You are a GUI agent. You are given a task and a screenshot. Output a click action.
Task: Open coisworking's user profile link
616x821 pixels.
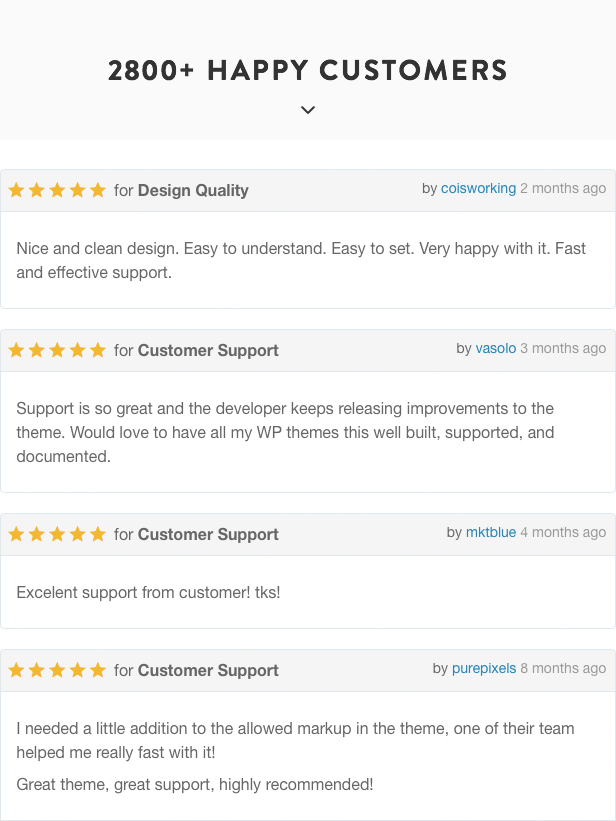click(x=478, y=188)
